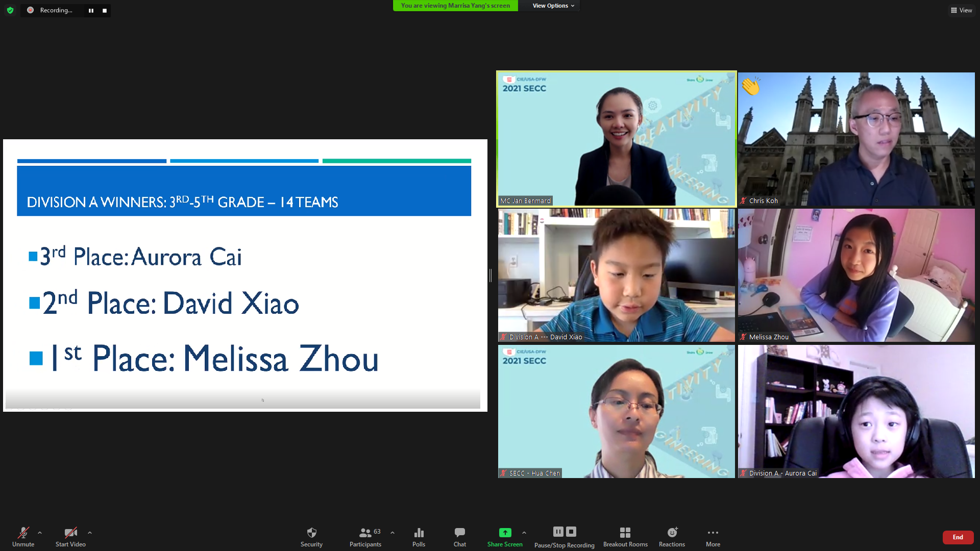Expand the arrow next to Participants
Viewport: 980px width, 551px height.
coord(393,533)
